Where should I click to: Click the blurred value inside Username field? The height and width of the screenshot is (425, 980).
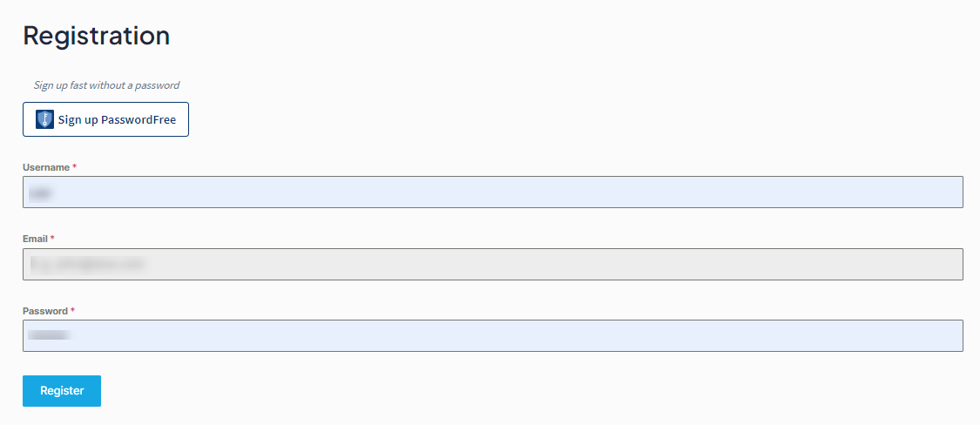point(40,192)
